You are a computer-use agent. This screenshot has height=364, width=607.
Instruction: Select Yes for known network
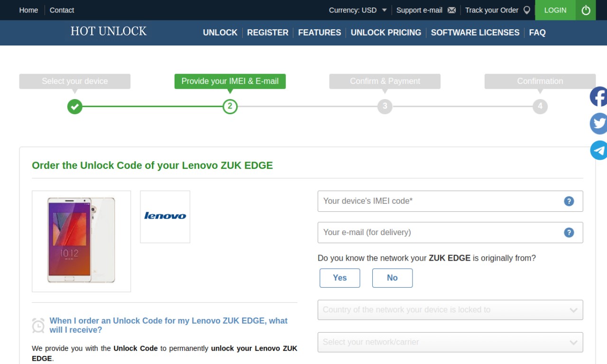[340, 278]
